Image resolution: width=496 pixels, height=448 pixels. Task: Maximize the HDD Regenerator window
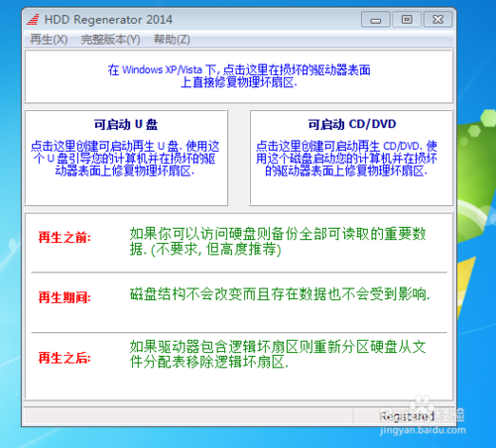[x=407, y=20]
